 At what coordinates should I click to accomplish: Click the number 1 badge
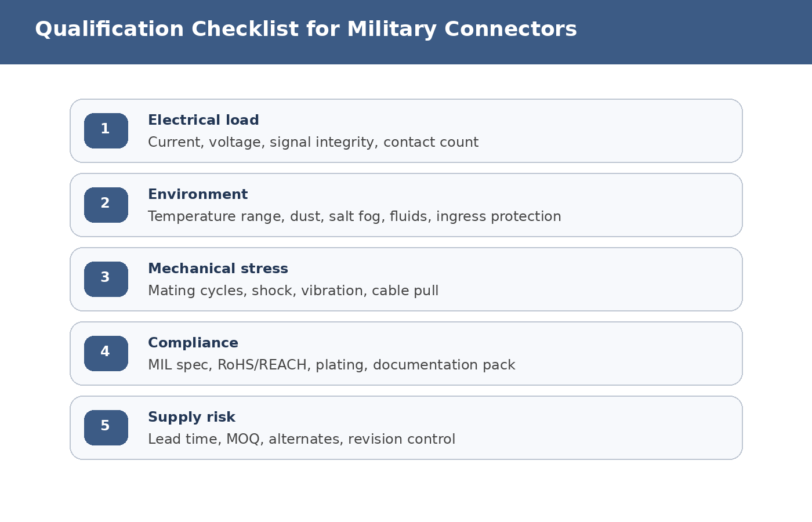coord(106,130)
